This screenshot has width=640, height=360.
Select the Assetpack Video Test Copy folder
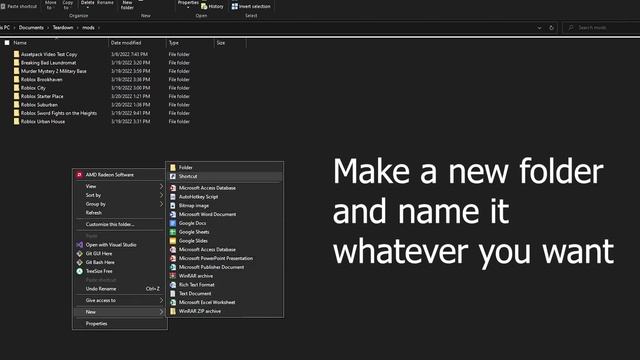pyautogui.click(x=49, y=54)
